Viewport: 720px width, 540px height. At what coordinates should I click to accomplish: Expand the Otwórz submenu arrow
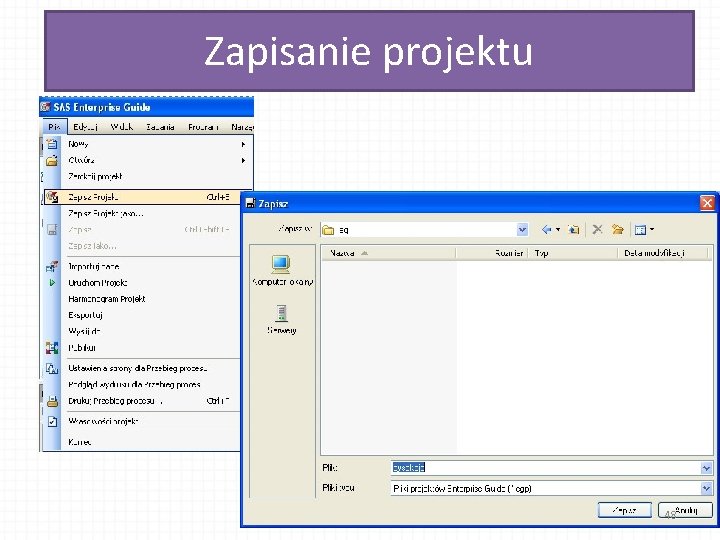[243, 160]
